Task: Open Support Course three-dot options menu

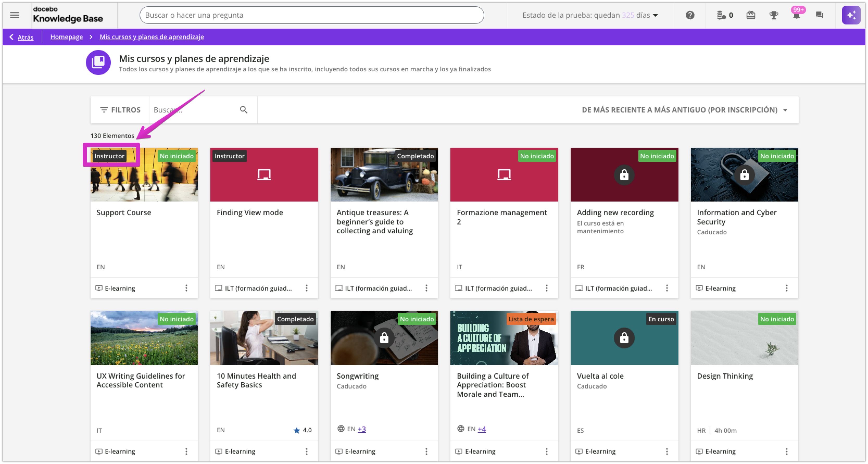Action: [186, 288]
